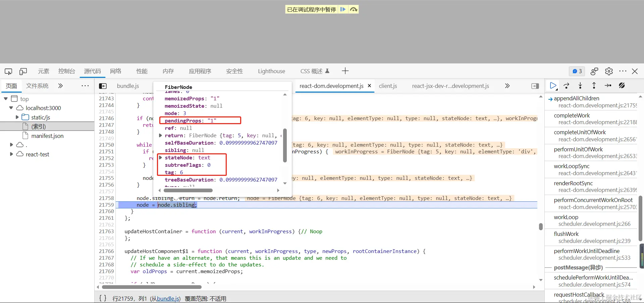Step into next function call
Image resolution: width=644 pixels, height=303 pixels.
[580, 86]
